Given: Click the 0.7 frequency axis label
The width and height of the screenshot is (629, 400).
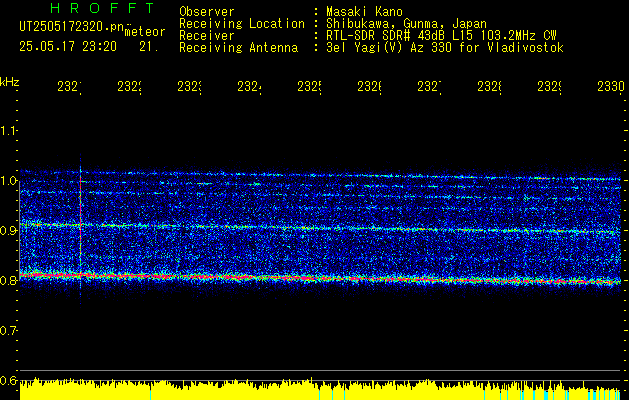Looking at the screenshot, I should [x=8, y=331].
